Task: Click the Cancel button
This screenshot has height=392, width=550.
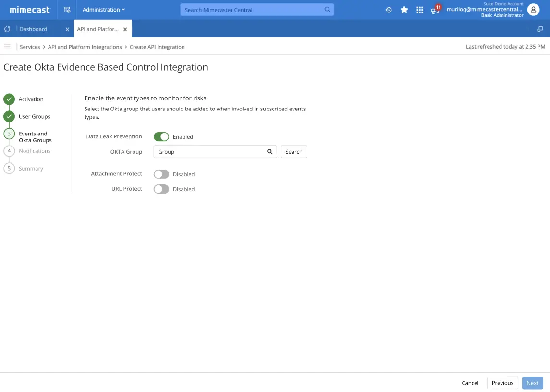Action: click(x=470, y=383)
